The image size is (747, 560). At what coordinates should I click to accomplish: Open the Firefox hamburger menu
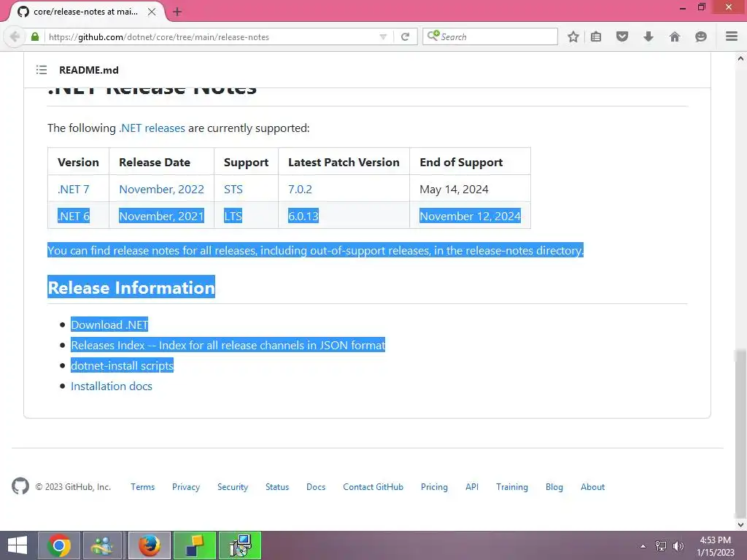(x=732, y=36)
